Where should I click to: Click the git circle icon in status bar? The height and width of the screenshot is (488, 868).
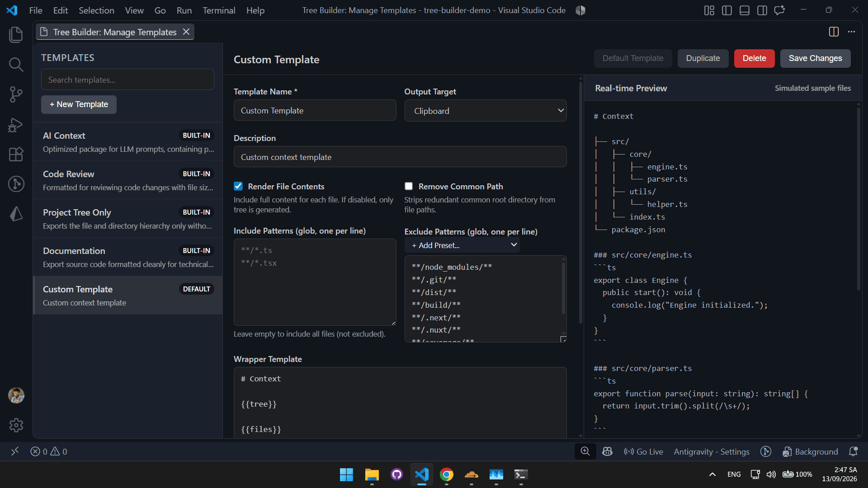[x=765, y=451]
